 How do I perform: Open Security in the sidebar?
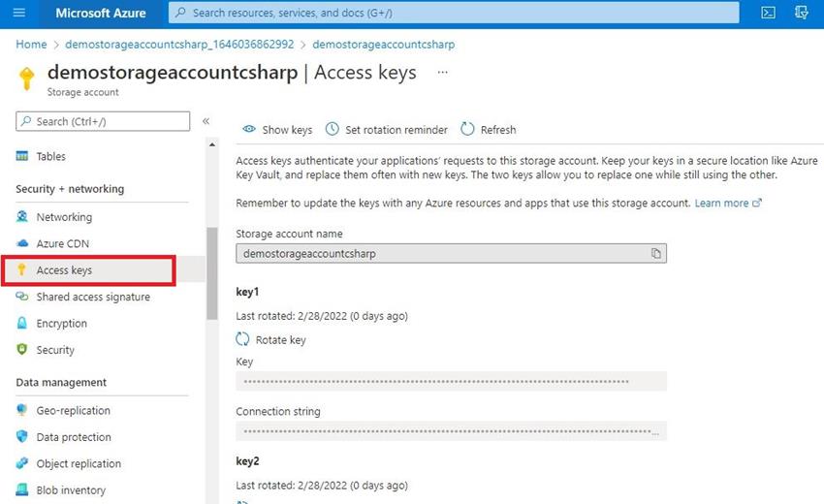point(55,350)
